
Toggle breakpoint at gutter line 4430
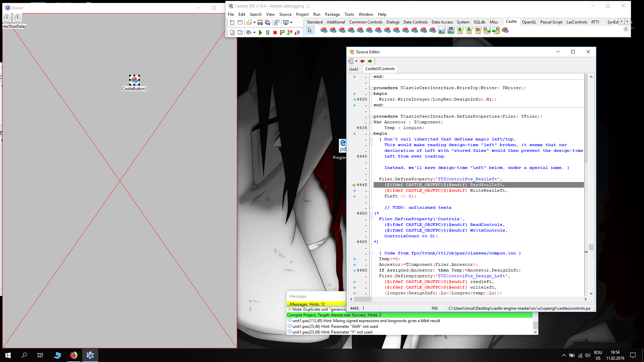355,100
